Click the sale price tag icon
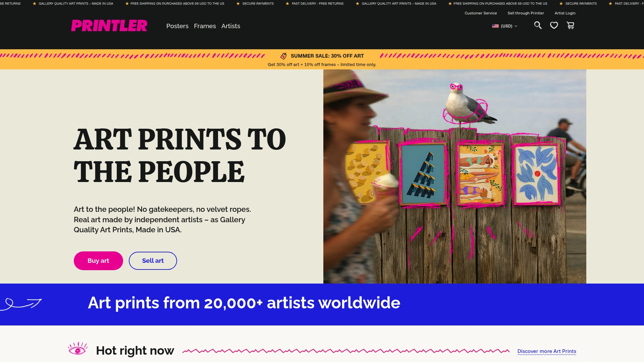Screen dimensions: 644x362 click(284, 56)
